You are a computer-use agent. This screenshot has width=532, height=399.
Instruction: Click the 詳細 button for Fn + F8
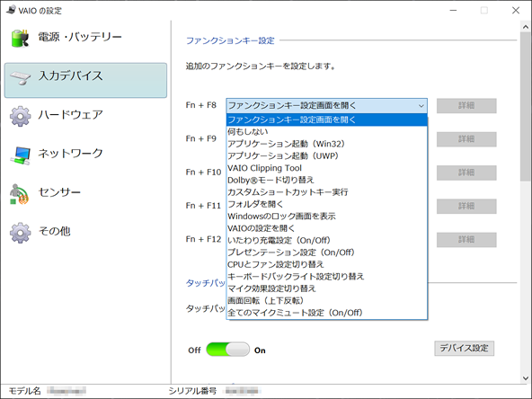coord(466,106)
